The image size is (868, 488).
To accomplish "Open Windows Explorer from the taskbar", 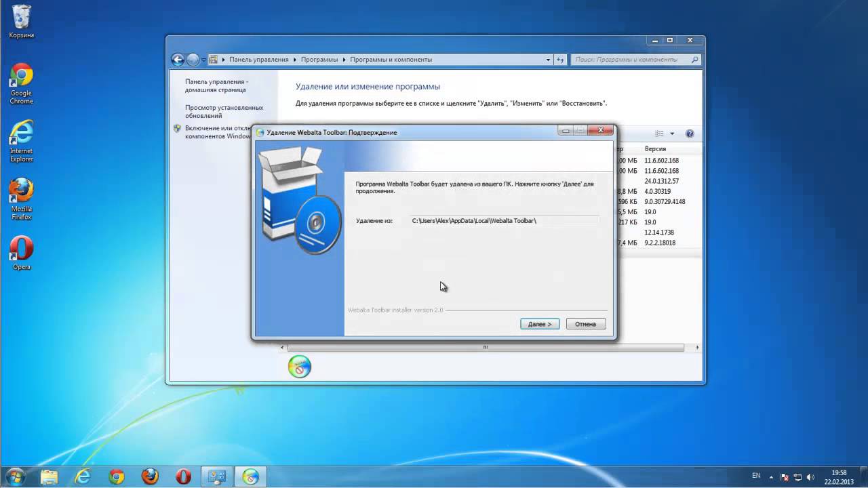I will click(x=50, y=476).
